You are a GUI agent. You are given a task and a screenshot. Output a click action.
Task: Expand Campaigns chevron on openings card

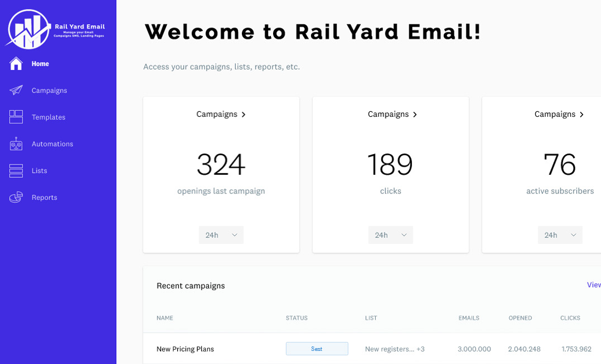tap(243, 115)
